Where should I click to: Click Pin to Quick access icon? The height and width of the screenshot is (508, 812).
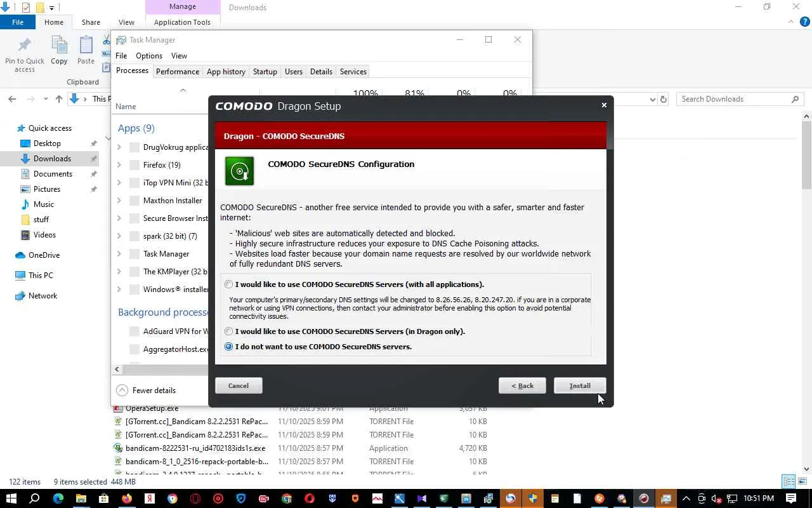(x=25, y=46)
